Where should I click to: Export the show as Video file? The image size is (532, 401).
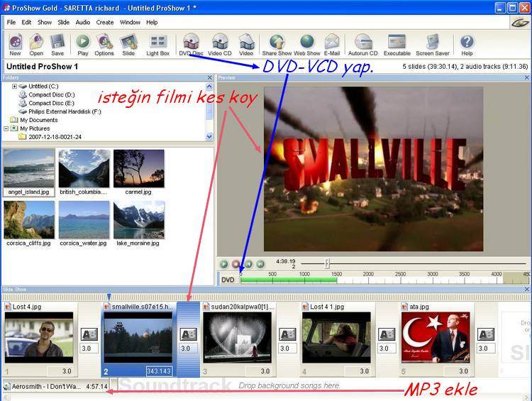click(x=246, y=45)
